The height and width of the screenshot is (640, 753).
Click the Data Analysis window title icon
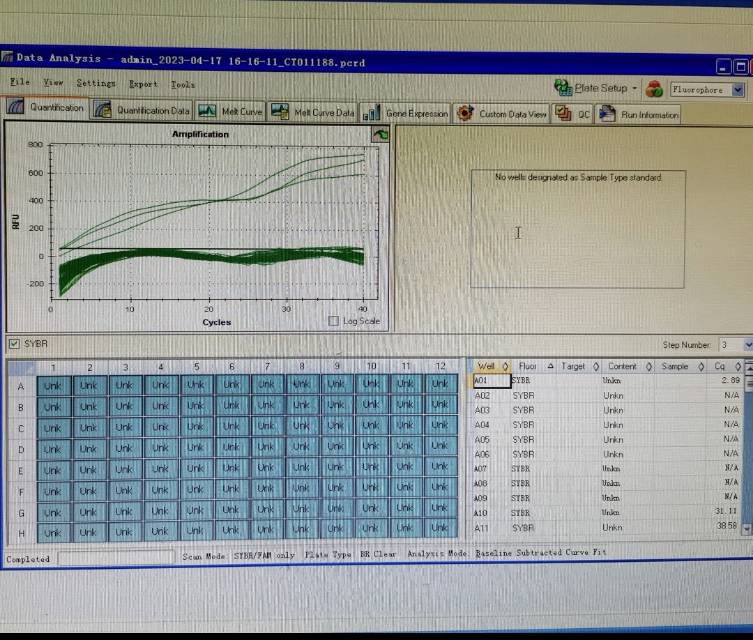coord(7,58)
